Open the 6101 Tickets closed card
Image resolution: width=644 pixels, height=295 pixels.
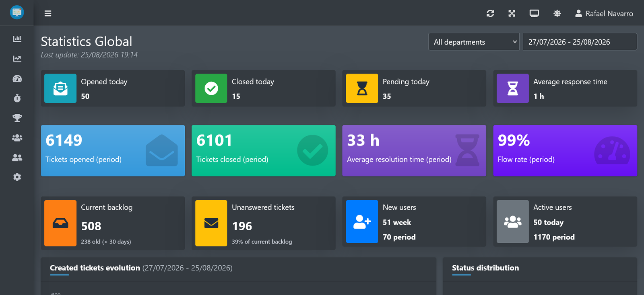264,151
